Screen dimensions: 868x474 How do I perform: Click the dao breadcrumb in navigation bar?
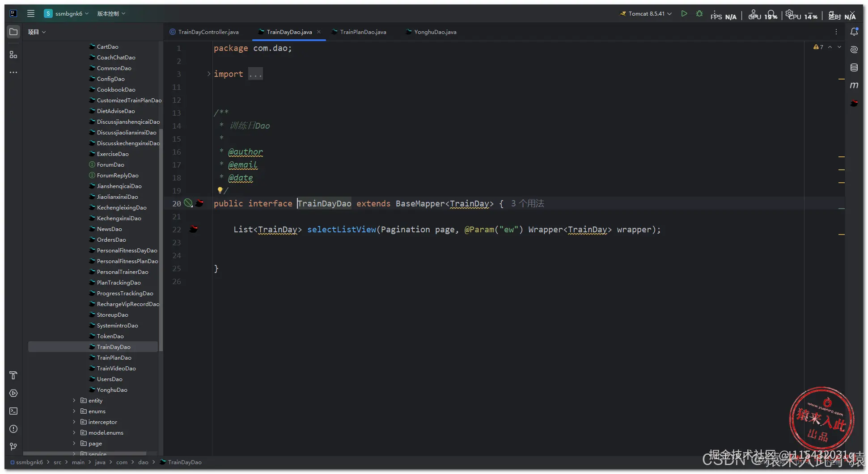pos(143,462)
